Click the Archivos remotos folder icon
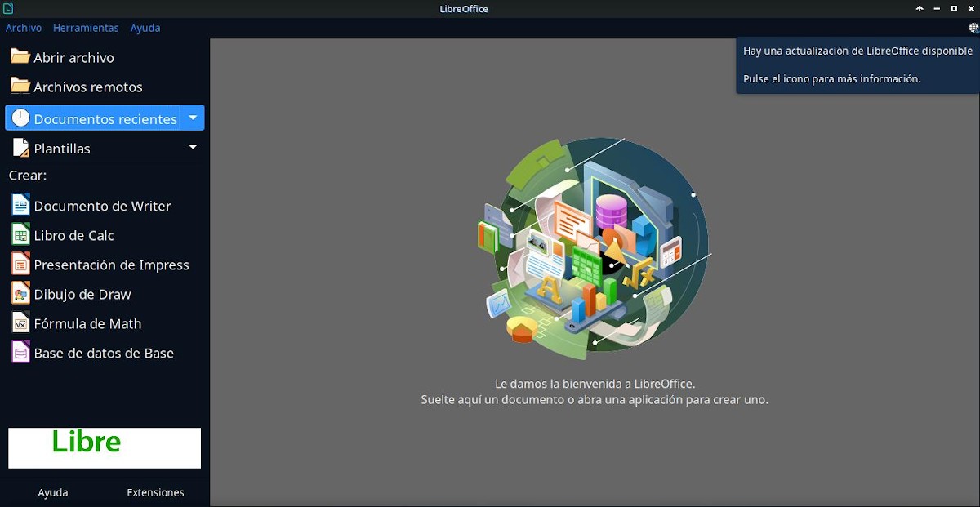This screenshot has width=980, height=507. 20,87
